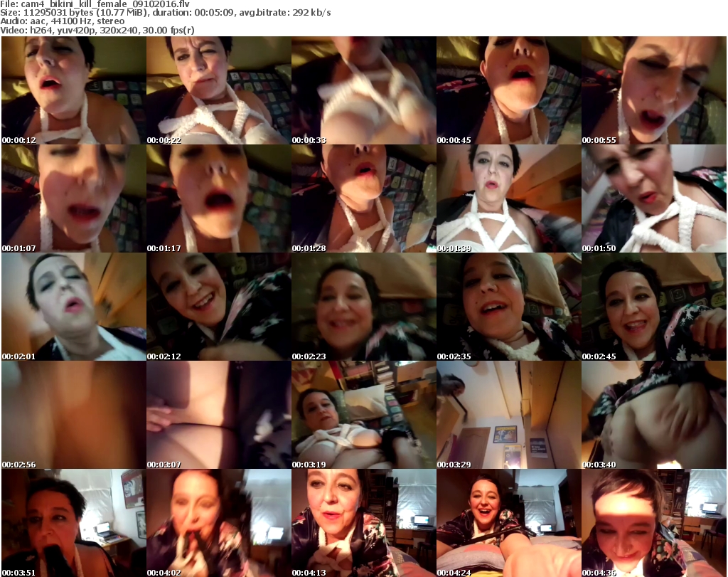Click the thumbnail timestamped 00:00:12
728x577 pixels.
(73, 91)
